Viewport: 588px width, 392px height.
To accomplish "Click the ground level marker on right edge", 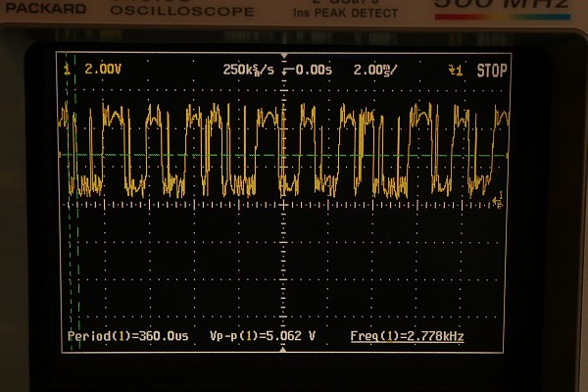I will [x=500, y=203].
